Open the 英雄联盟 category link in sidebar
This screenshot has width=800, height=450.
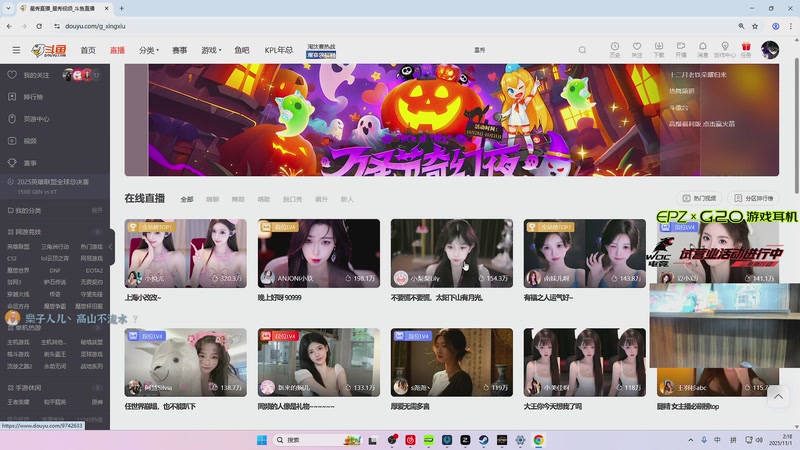18,246
